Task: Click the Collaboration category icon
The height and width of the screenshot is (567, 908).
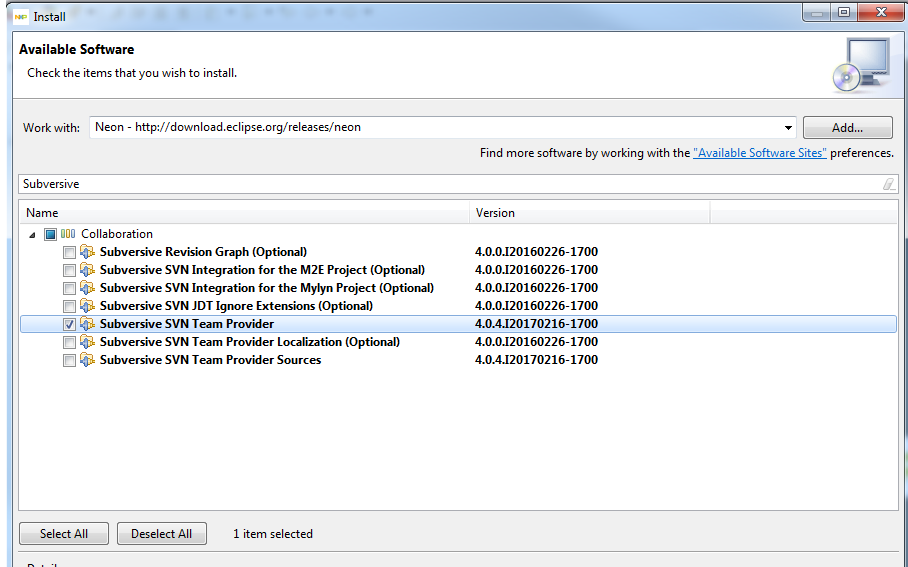Action: pyautogui.click(x=68, y=234)
